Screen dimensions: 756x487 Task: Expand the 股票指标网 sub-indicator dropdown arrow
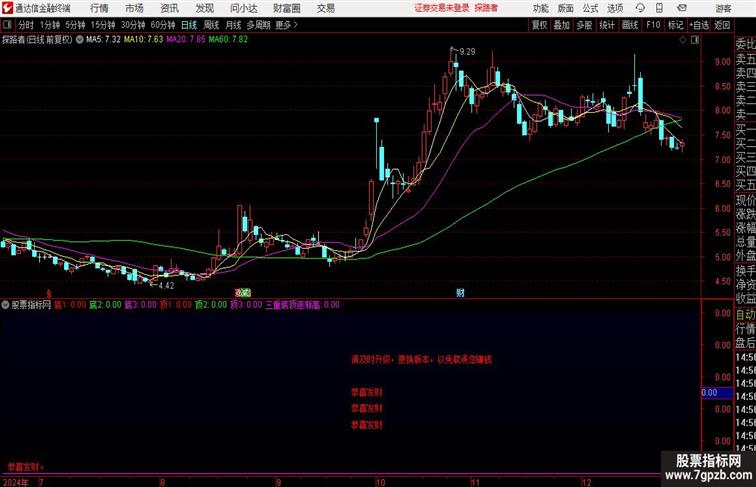(x=6, y=305)
